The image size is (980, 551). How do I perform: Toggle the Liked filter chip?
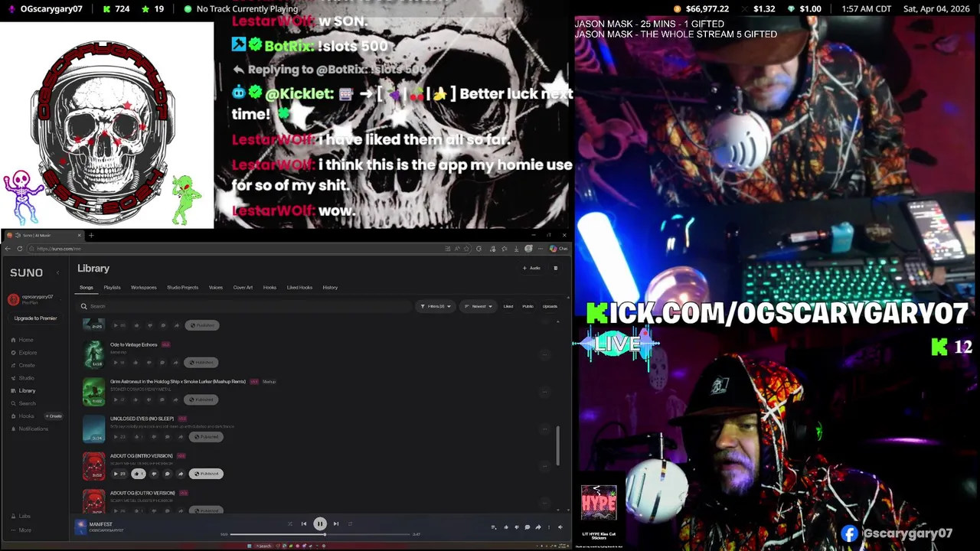(x=508, y=306)
